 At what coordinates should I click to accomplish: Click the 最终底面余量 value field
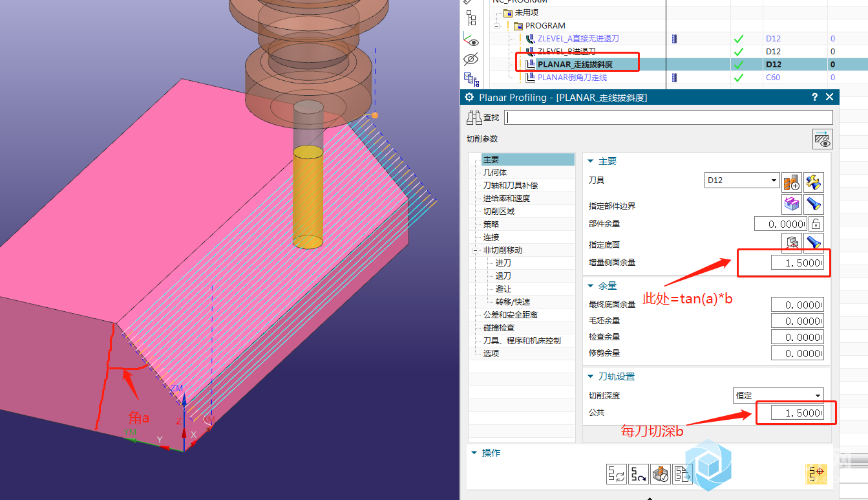coord(798,305)
